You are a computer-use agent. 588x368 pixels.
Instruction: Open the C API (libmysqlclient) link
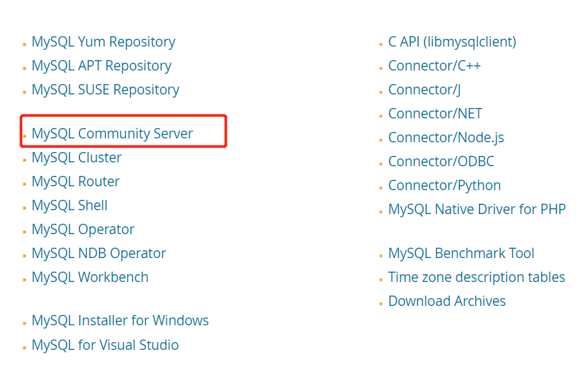(452, 42)
